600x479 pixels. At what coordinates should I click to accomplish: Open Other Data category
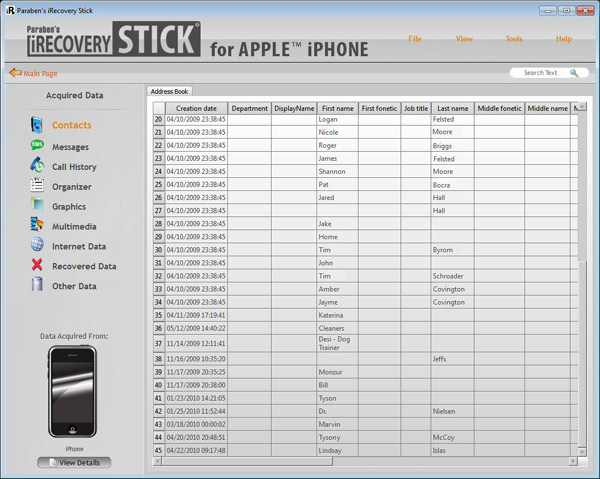click(74, 286)
